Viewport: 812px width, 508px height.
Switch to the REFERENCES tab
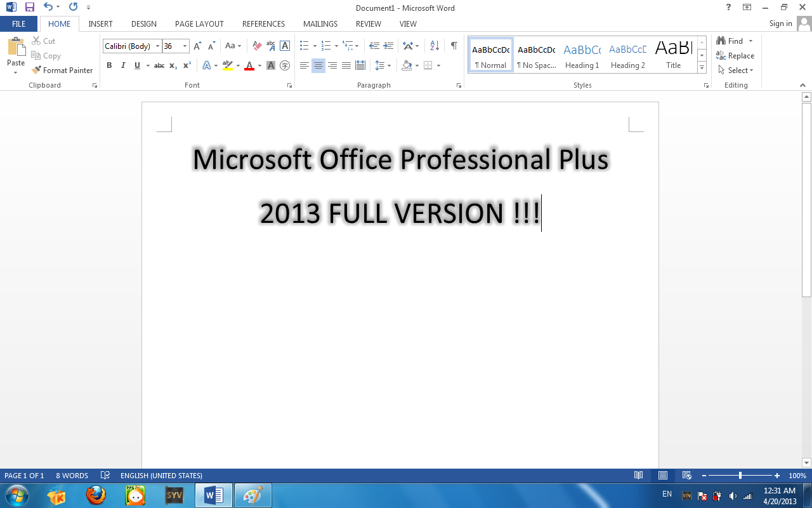(x=263, y=24)
